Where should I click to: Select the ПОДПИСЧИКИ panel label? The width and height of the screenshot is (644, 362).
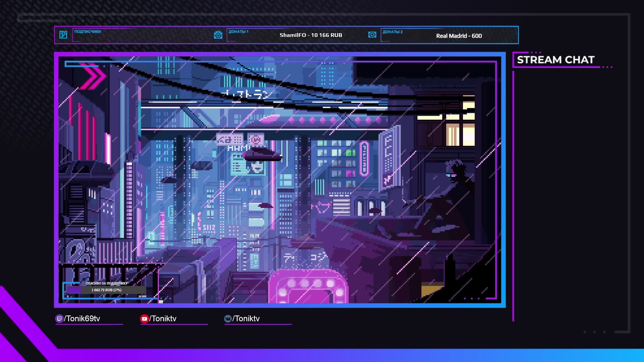coord(88,32)
